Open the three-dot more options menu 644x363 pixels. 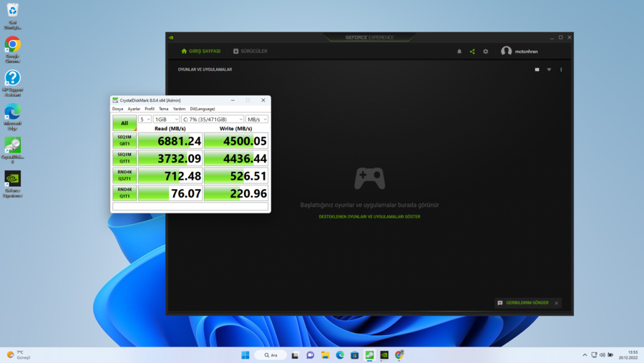(561, 69)
